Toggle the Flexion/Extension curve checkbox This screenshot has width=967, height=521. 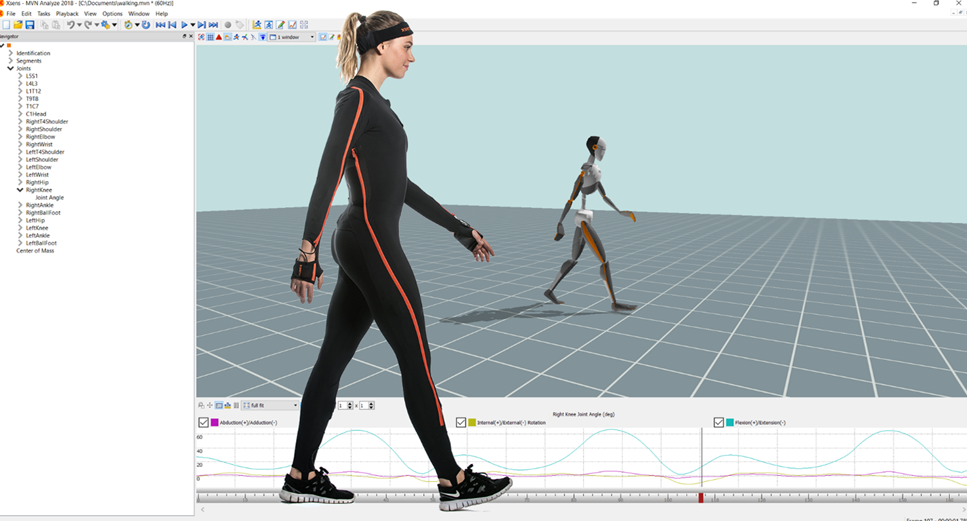[x=718, y=422]
